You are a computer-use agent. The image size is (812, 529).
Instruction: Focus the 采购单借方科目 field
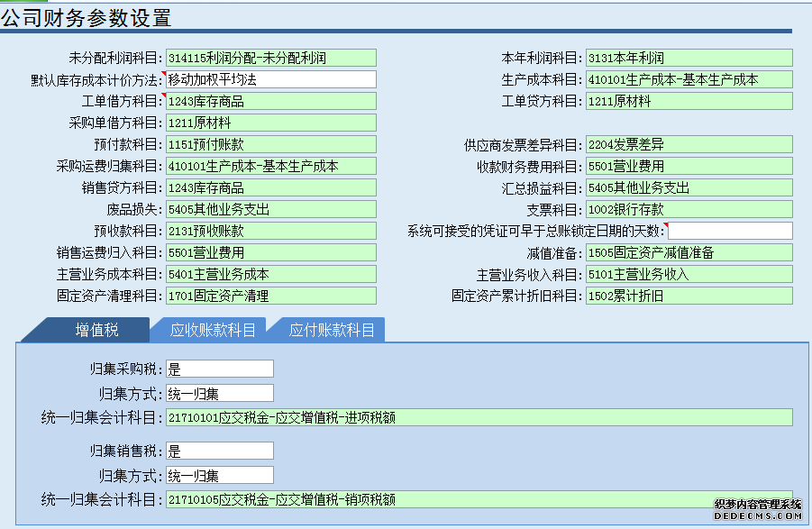click(x=270, y=123)
